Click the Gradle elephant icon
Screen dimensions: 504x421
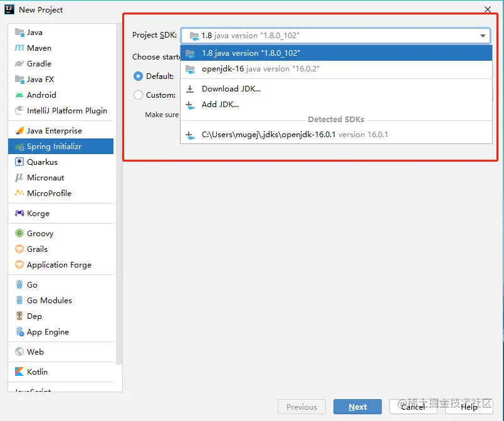pyautogui.click(x=19, y=63)
